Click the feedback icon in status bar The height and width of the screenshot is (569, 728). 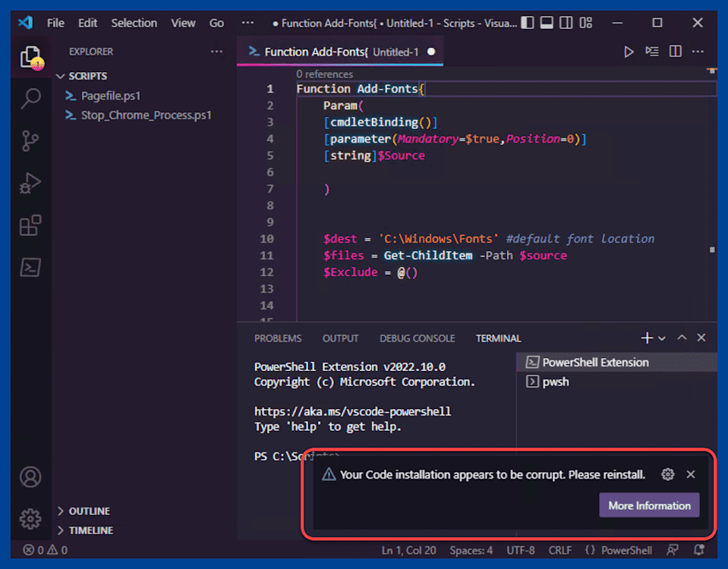coord(673,550)
